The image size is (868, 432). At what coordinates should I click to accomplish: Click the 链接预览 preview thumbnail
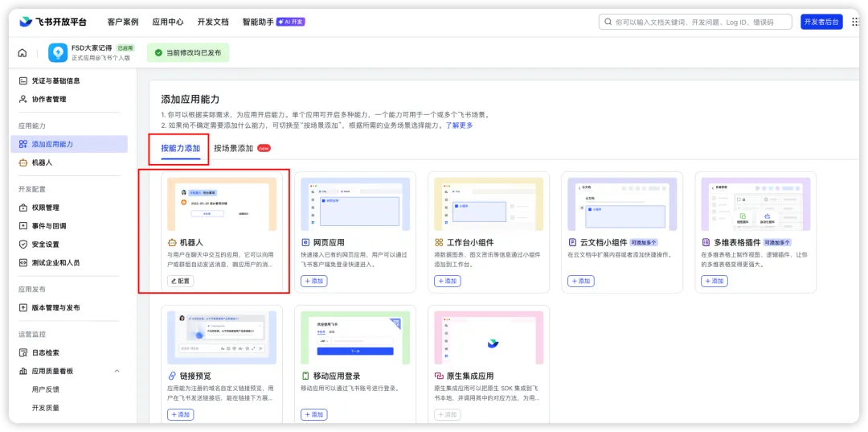(222, 337)
